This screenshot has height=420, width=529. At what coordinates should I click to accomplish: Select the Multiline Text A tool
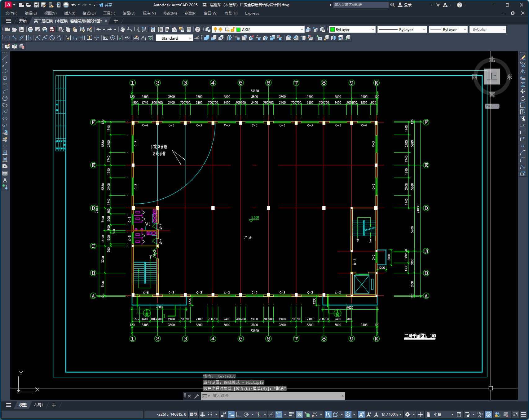(5, 180)
